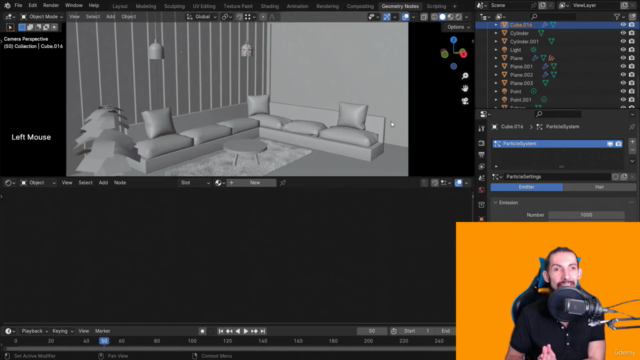Click the ParticleSettings name field
Screen dimensions: 640x360
557,177
